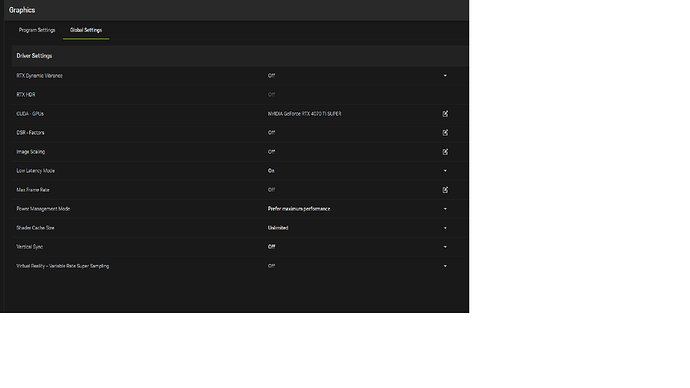The width and height of the screenshot is (690, 388).
Task: Click the Image Scaling edit icon
Action: coord(445,152)
